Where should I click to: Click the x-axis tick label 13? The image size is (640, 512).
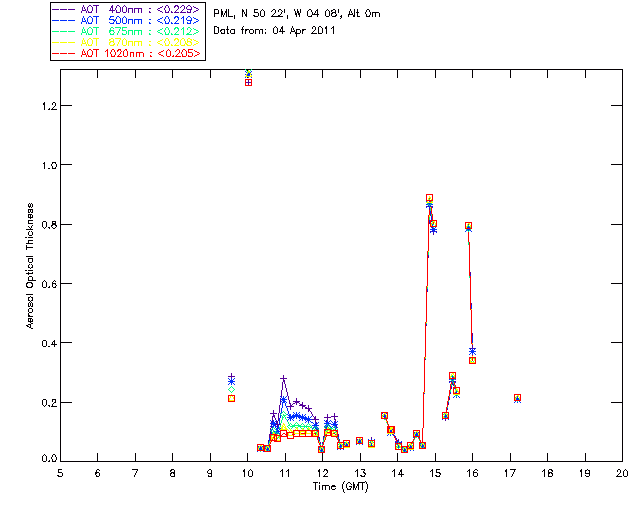(x=360, y=473)
